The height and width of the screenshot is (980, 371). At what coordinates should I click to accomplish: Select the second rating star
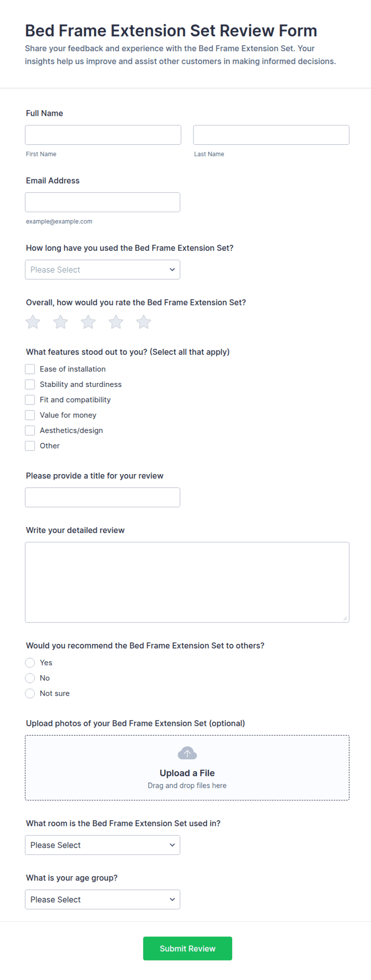pos(61,322)
